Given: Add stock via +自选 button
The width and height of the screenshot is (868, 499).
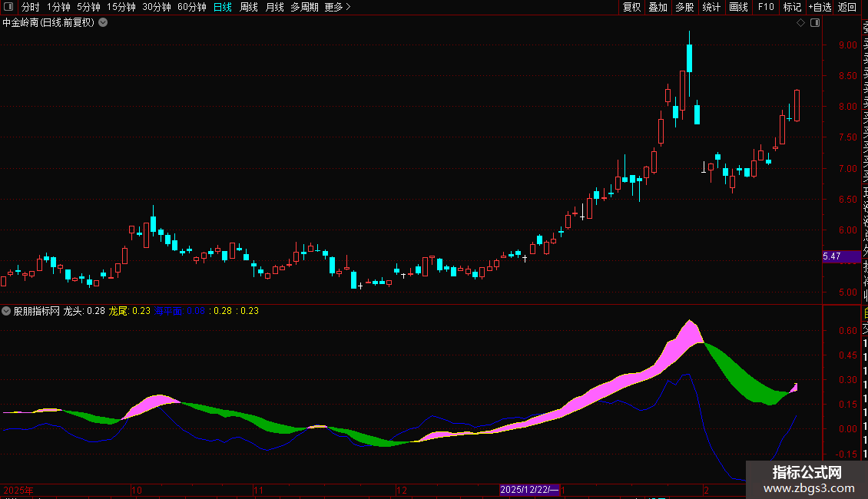Looking at the screenshot, I should point(820,7).
